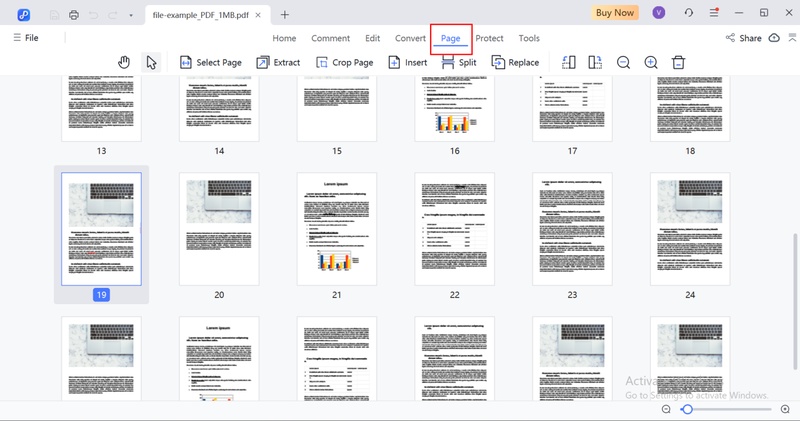Replace the selected page

click(515, 62)
